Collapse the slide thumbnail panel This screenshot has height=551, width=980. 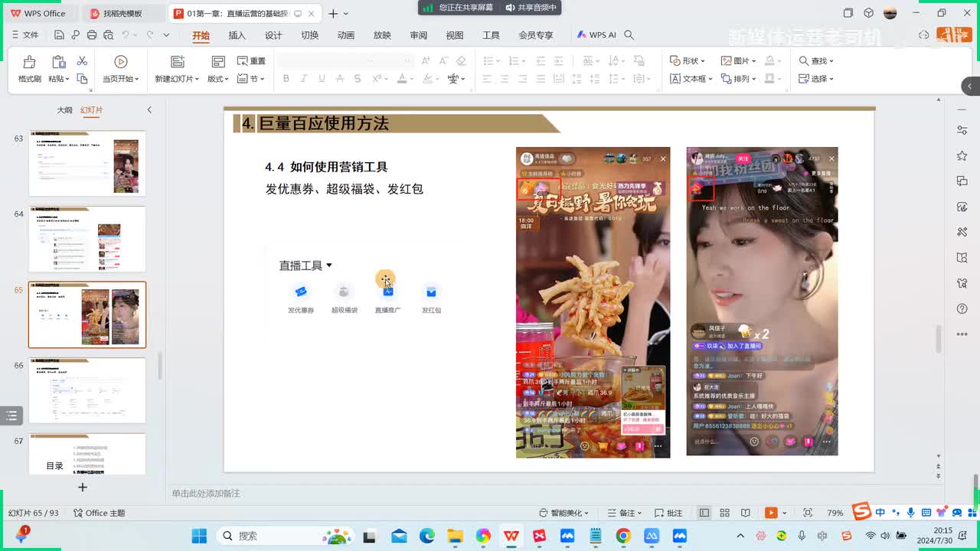149,110
